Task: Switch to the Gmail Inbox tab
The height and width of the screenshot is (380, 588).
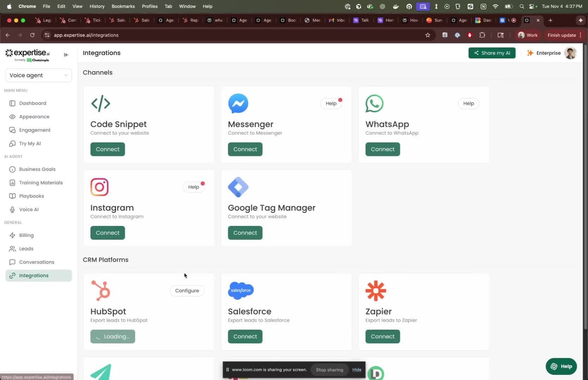Action: 337,21
